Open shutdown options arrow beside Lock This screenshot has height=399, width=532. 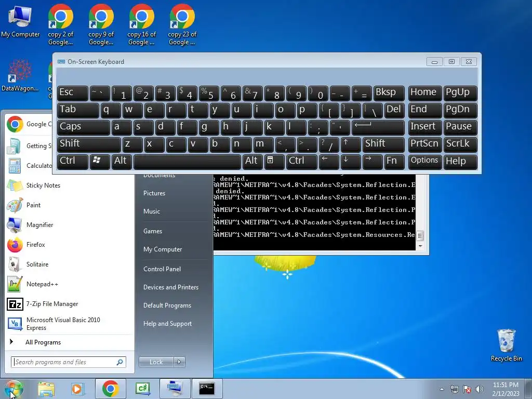[x=179, y=362]
